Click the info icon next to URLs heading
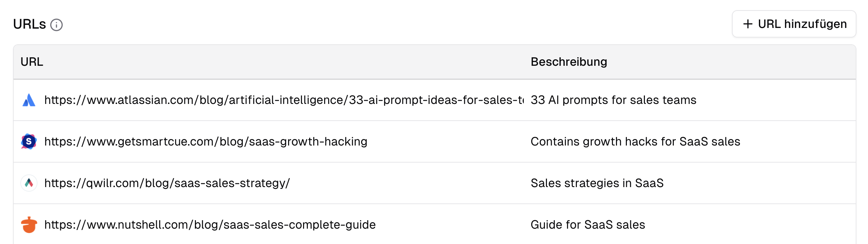 [x=56, y=25]
